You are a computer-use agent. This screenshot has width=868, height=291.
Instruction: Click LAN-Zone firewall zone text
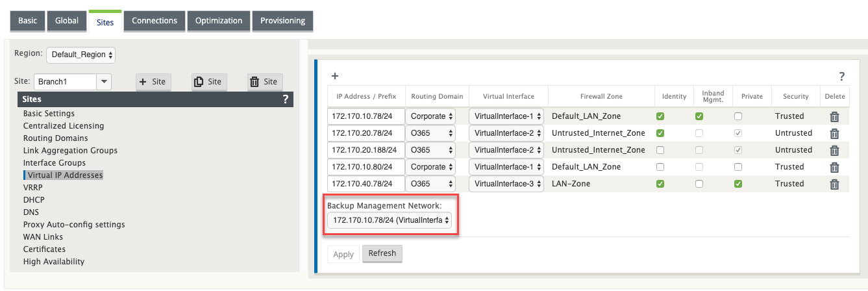point(571,184)
